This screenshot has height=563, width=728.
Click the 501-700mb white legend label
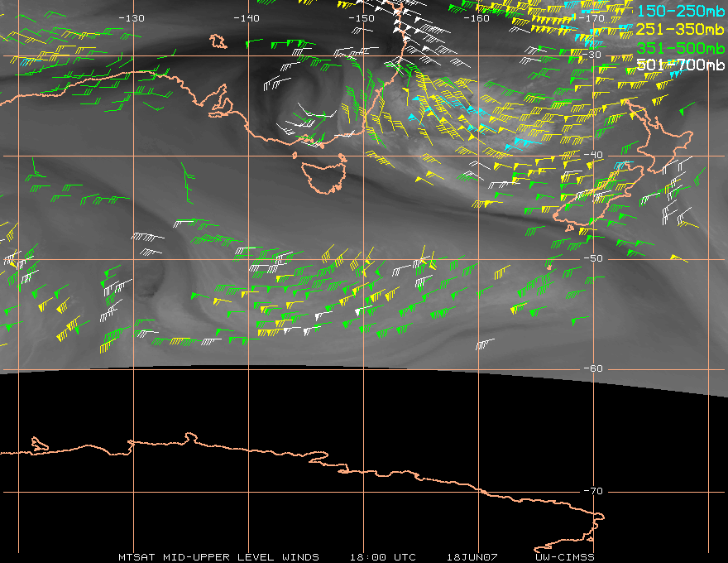(x=680, y=65)
